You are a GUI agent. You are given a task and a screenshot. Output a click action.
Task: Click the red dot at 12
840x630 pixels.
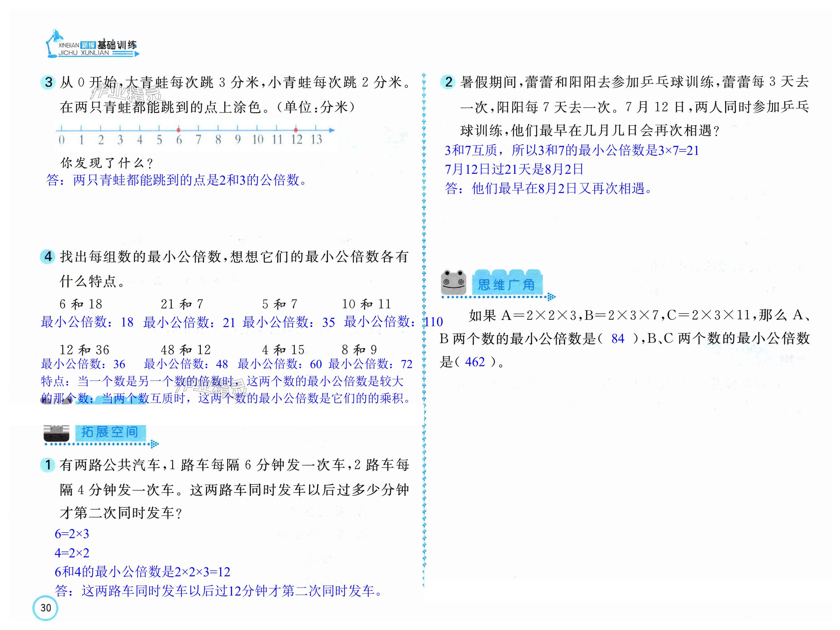pos(296,130)
